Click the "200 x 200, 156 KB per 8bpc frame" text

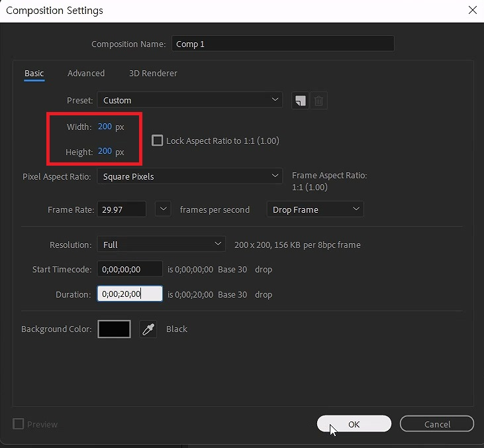coord(297,245)
